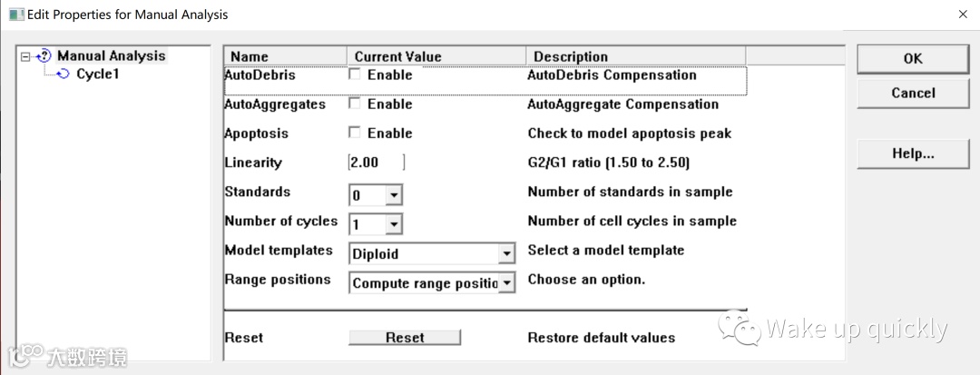Click the dialog title bar app icon

click(x=16, y=15)
